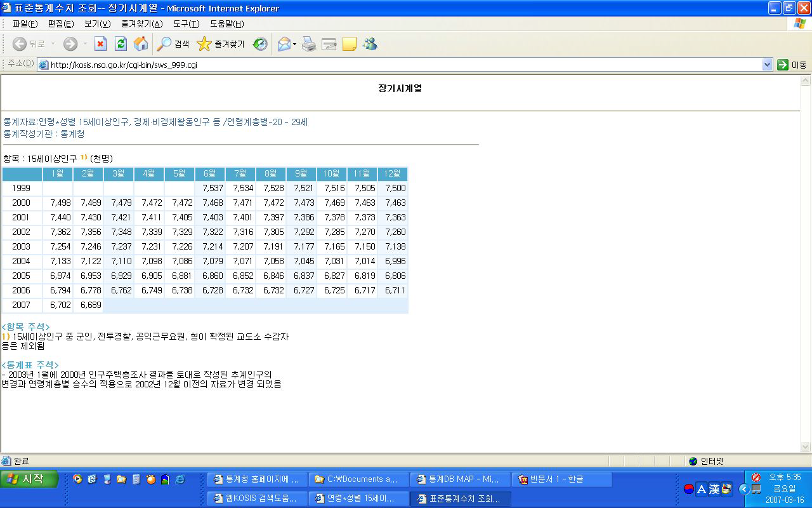This screenshot has height=508, width=812.
Task: Open the History clock icon
Action: pyautogui.click(x=260, y=44)
